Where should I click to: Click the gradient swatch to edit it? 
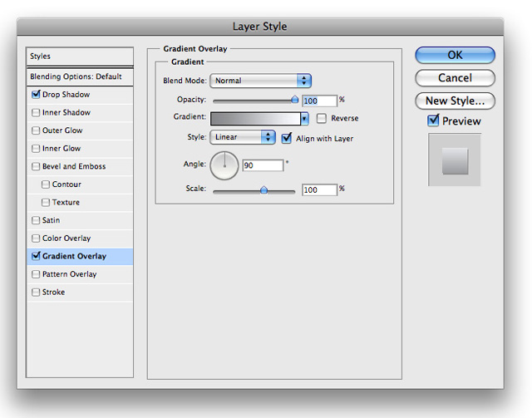coord(255,118)
